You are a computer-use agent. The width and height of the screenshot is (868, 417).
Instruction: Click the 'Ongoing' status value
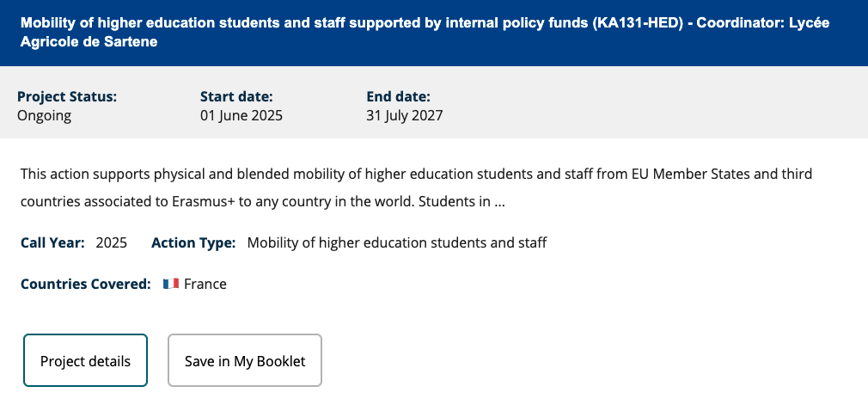[44, 115]
